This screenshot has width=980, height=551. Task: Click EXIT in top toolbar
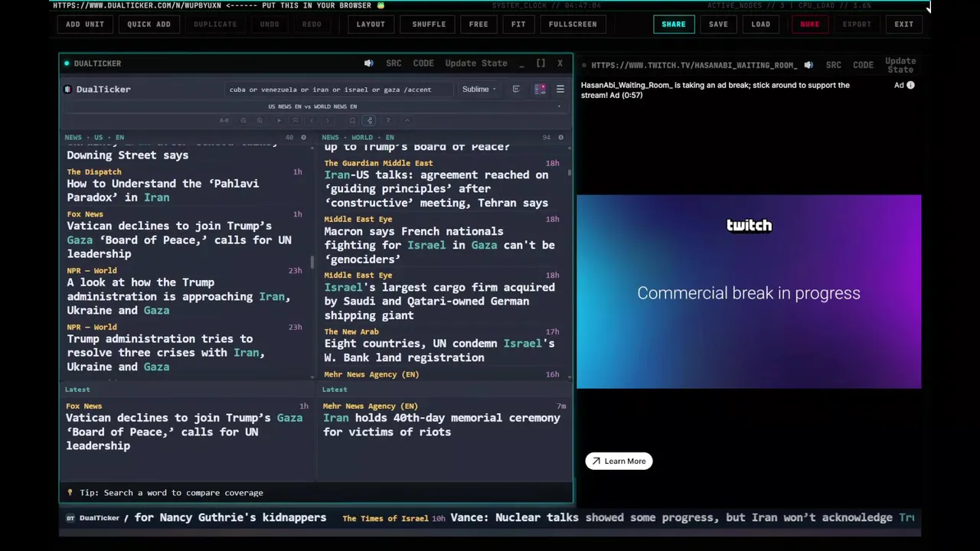click(904, 24)
